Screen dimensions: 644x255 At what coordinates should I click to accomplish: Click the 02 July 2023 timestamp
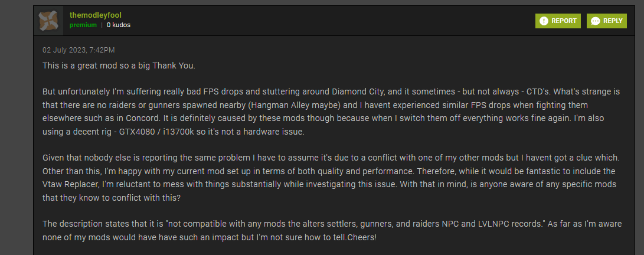pyautogui.click(x=79, y=50)
